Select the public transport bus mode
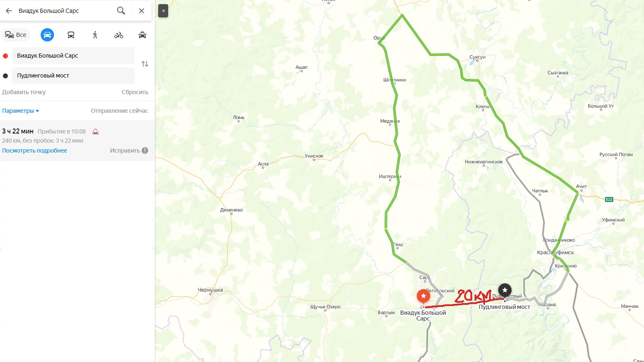The height and width of the screenshot is (362, 644). pyautogui.click(x=71, y=35)
